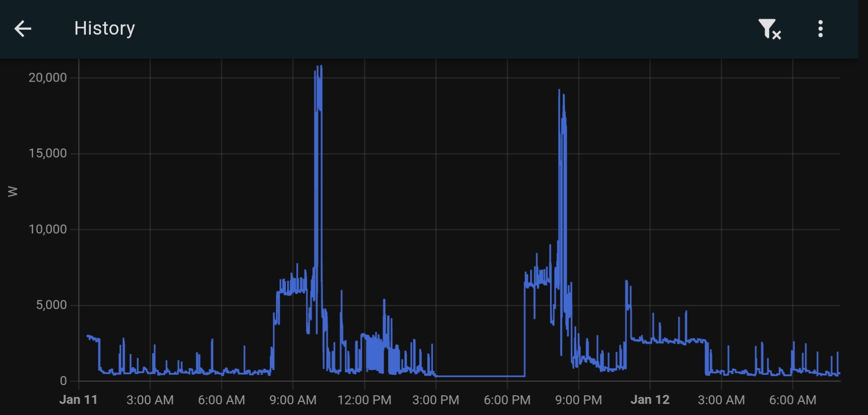This screenshot has width=868, height=415.
Task: Click the 9:00 AM axis label
Action: (x=293, y=400)
